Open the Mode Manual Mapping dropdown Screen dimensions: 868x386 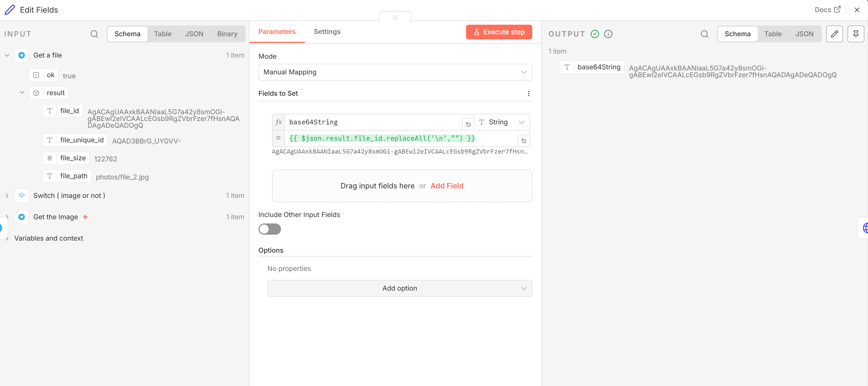(395, 72)
